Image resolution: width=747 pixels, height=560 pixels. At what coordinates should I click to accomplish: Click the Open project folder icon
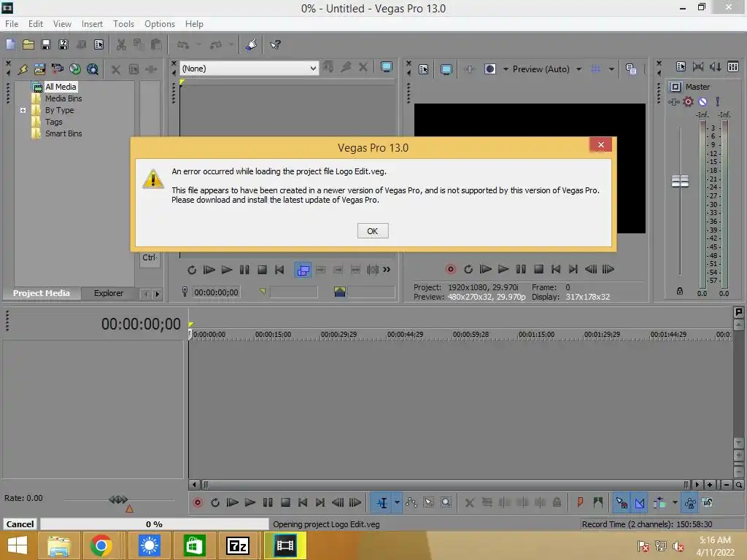click(28, 44)
